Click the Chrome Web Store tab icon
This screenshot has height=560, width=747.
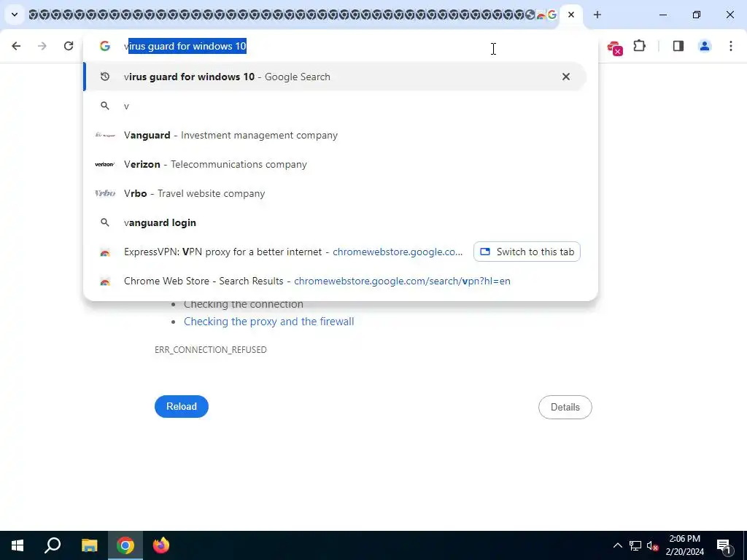541,15
